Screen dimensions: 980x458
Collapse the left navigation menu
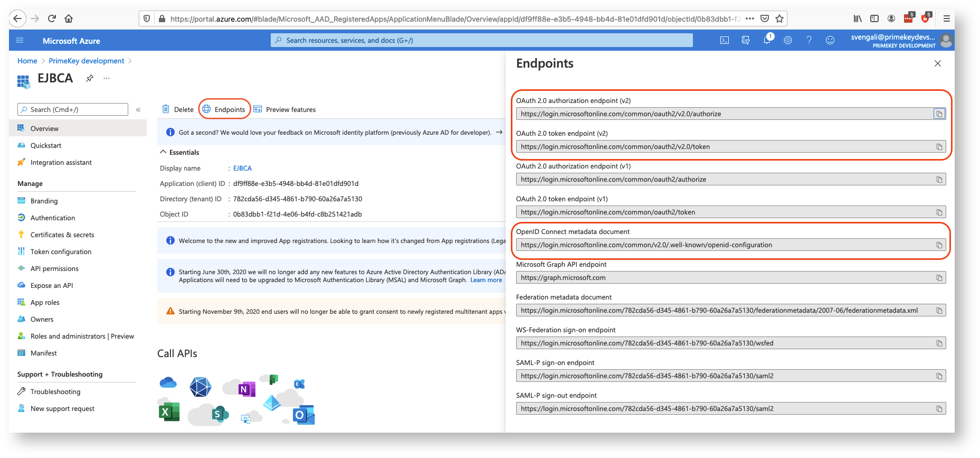[138, 110]
